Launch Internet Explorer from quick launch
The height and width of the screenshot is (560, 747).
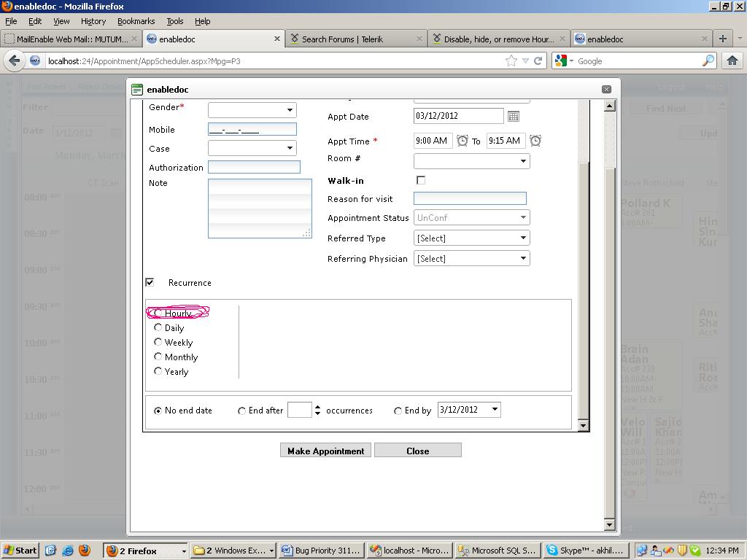pyautogui.click(x=68, y=551)
